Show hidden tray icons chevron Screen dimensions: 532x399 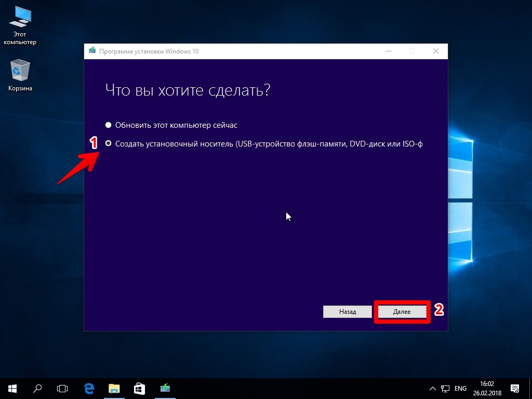pos(433,389)
